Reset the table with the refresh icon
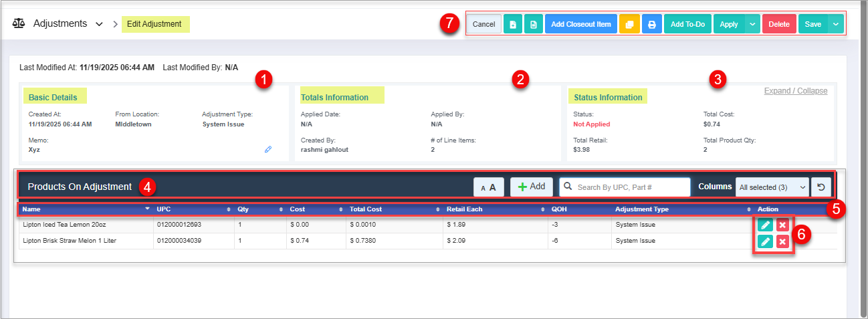 click(x=821, y=187)
